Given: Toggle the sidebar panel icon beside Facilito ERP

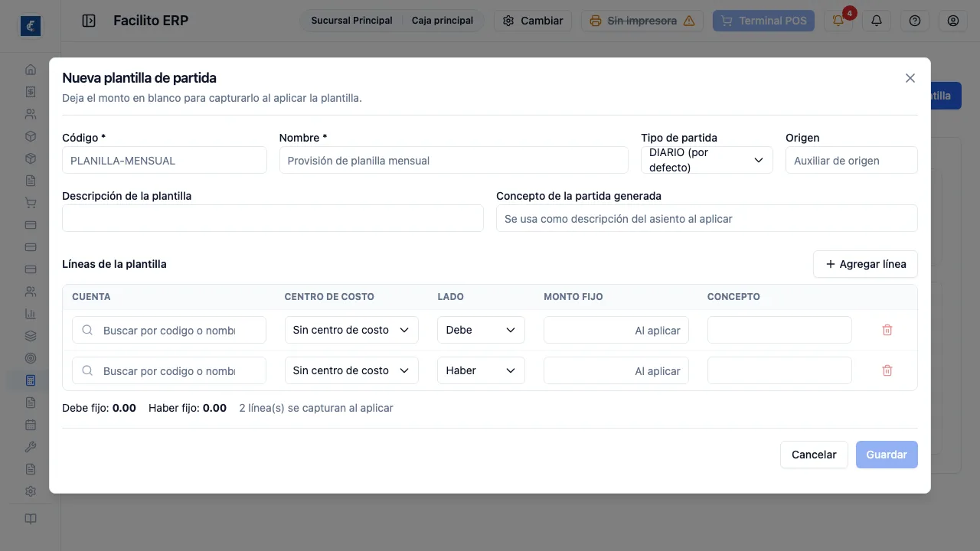Looking at the screenshot, I should 89,21.
